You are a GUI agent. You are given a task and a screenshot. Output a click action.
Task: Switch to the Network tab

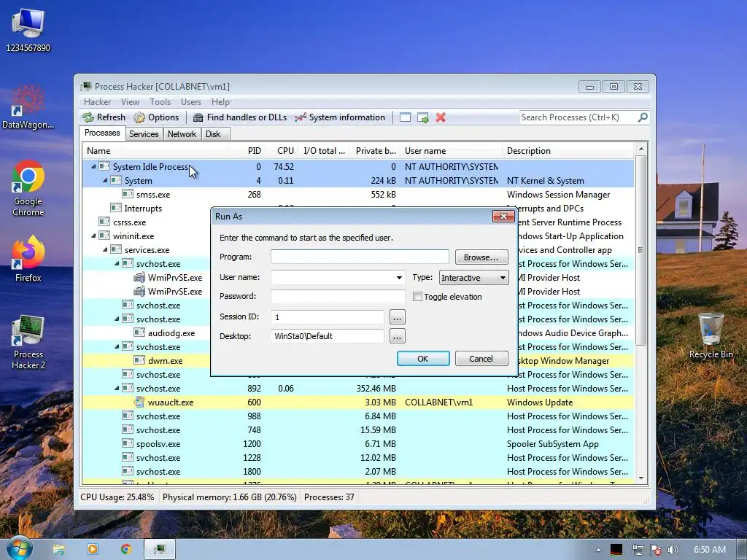point(182,134)
